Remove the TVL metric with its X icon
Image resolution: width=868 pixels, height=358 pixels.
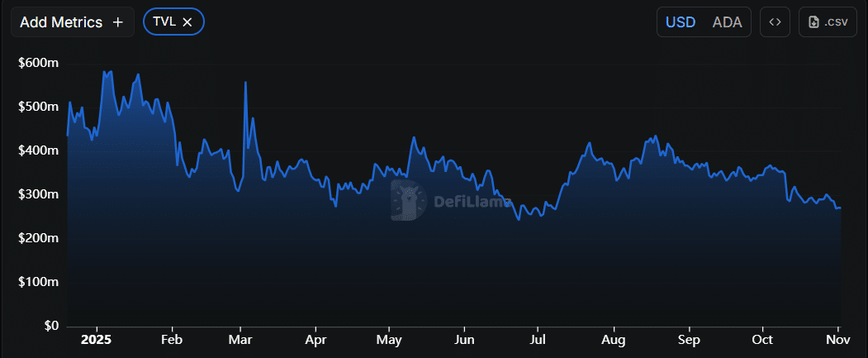(x=187, y=22)
